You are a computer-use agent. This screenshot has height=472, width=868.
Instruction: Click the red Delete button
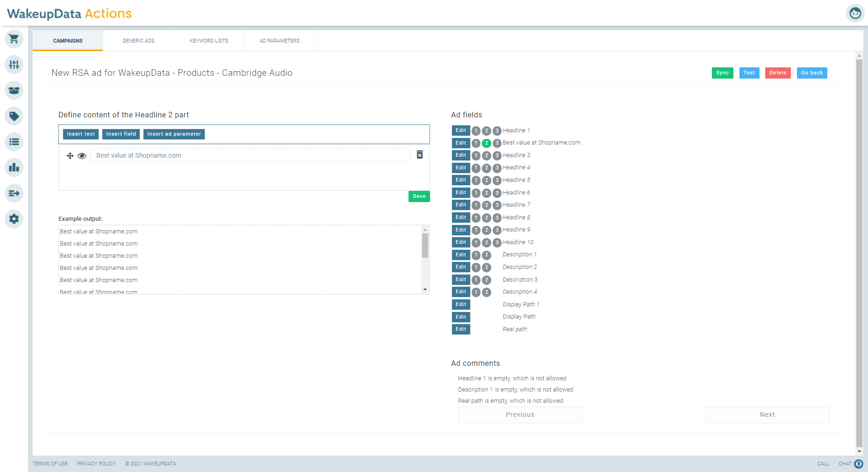pyautogui.click(x=778, y=73)
